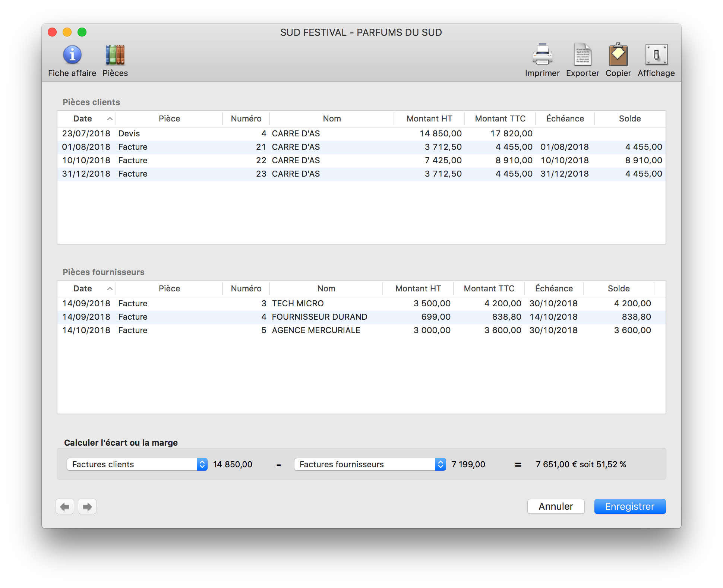
Task: Select the AGENCE MERCURIALE supplier invoice
Action: (x=361, y=331)
